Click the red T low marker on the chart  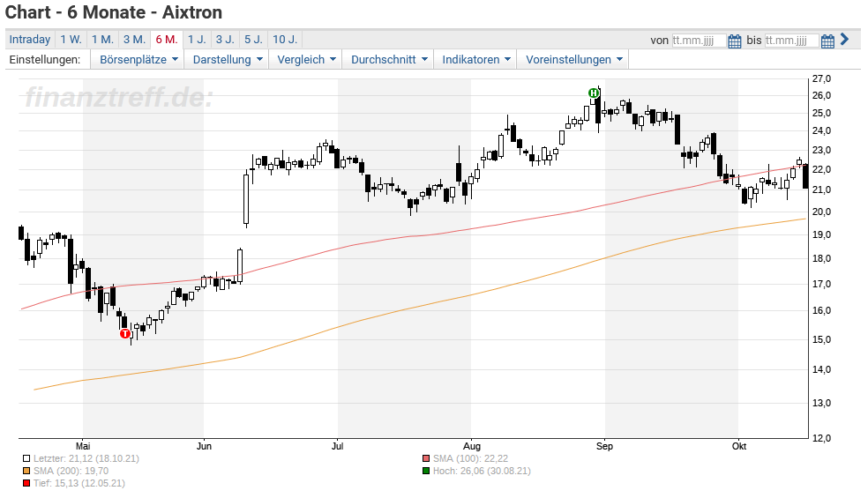point(125,334)
